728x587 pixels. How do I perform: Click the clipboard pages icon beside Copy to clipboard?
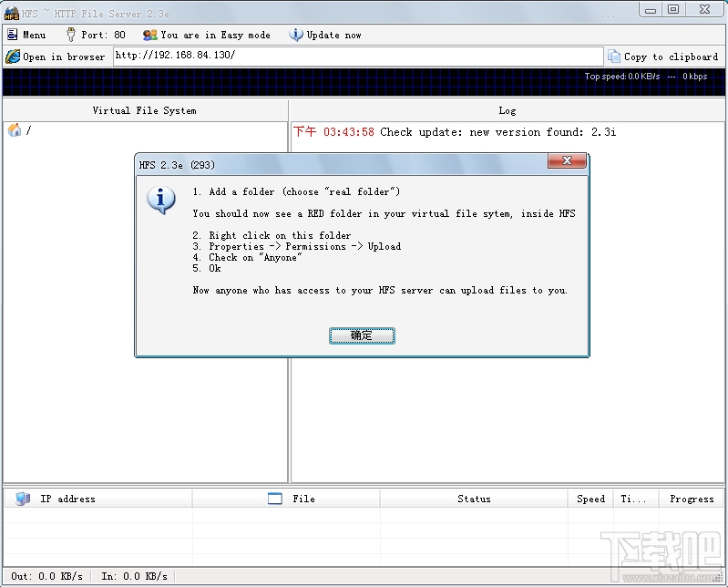tap(614, 57)
